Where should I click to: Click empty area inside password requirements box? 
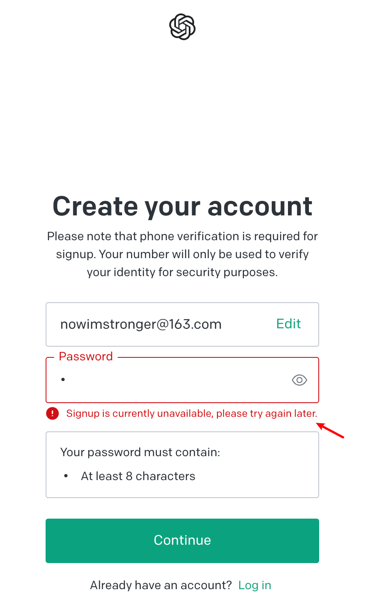(x=260, y=474)
